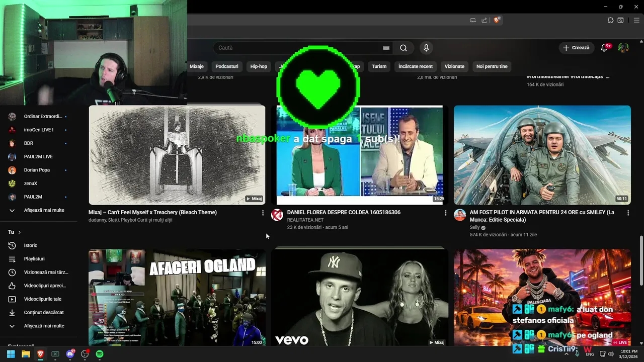Start voice search with microphone icon
This screenshot has height=362, width=644.
426,48
